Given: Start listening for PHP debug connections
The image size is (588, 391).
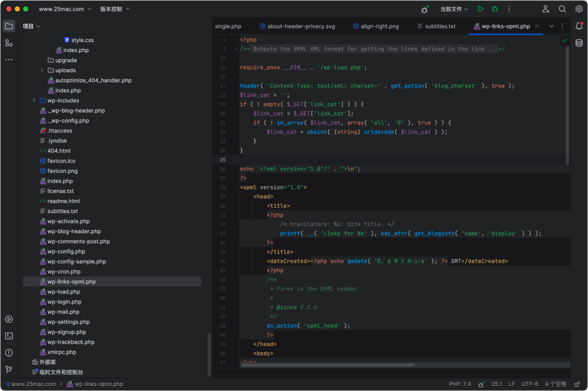Looking at the screenshot, I should point(425,10).
